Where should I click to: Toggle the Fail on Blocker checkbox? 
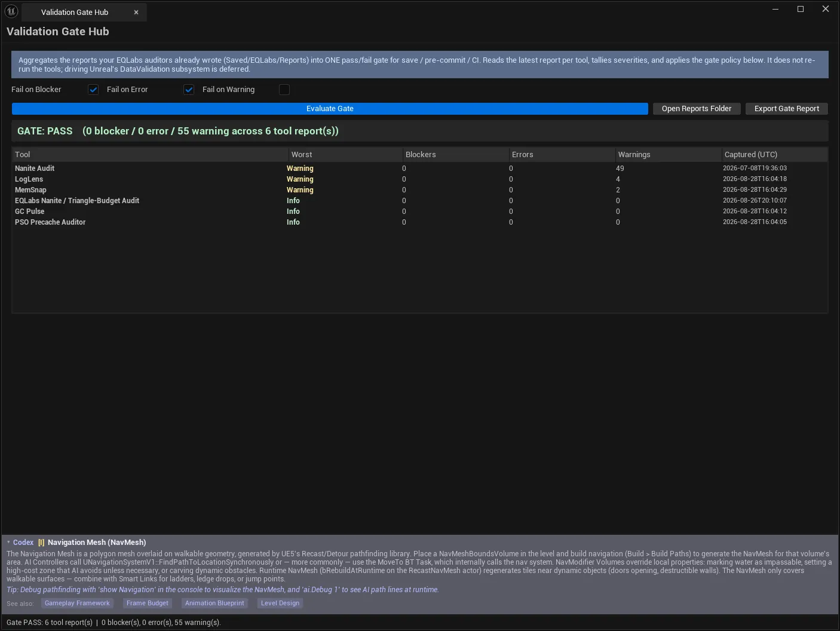pos(93,90)
